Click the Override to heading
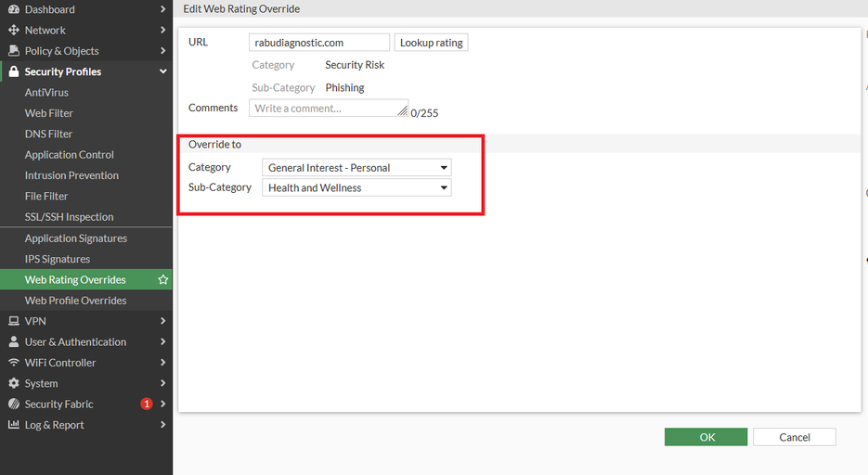Image resolution: width=868 pixels, height=475 pixels. [214, 145]
